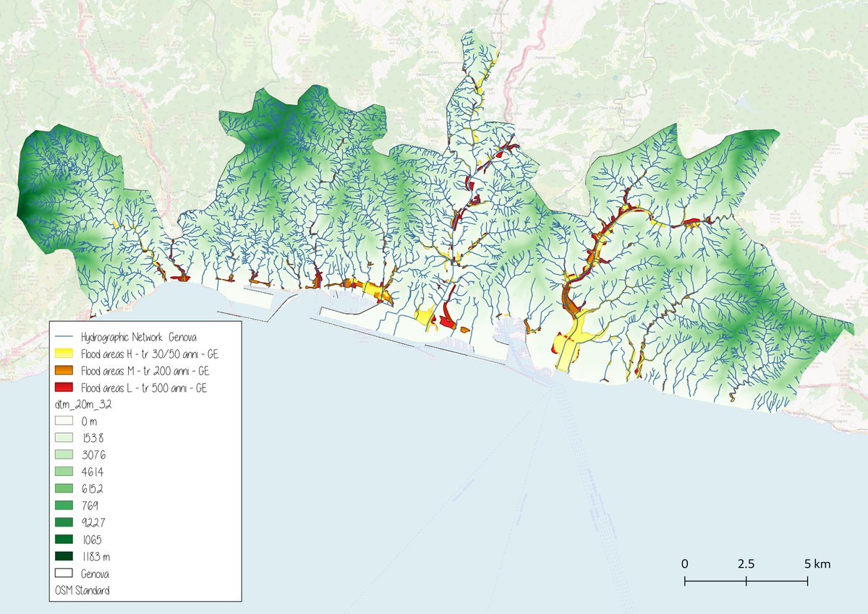868x614 pixels.
Task: Click the blue Hydrographic Network line symbol
Action: pos(65,337)
